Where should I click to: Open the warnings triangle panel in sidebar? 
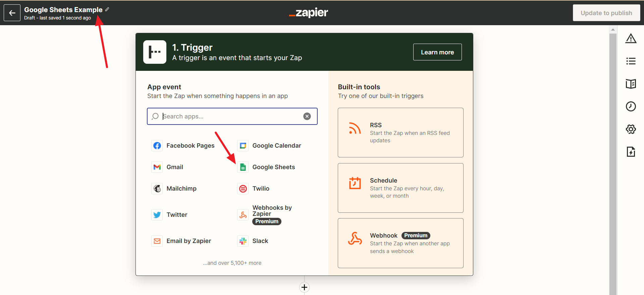[x=631, y=39]
